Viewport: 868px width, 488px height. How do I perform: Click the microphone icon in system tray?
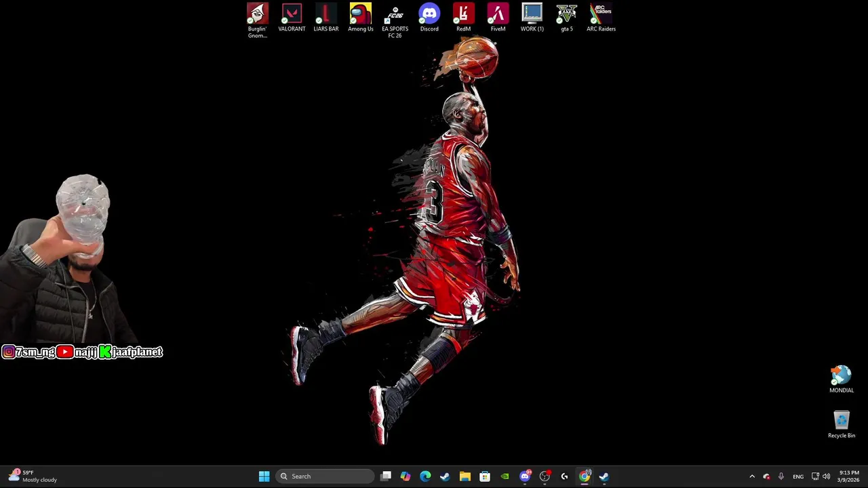(x=781, y=476)
